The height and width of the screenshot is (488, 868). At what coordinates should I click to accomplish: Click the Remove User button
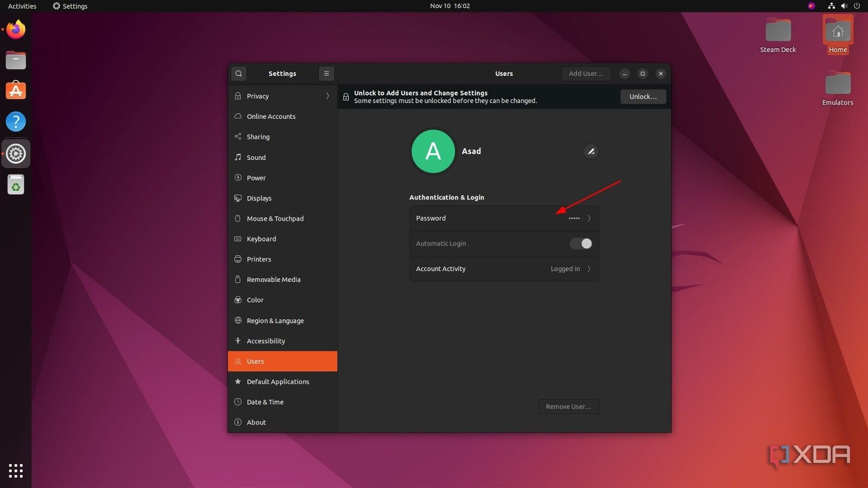point(568,406)
